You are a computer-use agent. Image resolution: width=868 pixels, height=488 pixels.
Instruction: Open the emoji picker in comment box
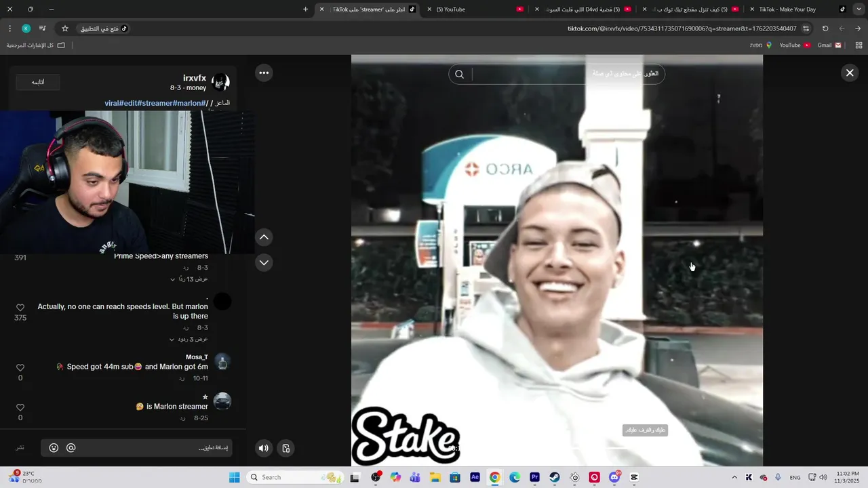point(54,448)
